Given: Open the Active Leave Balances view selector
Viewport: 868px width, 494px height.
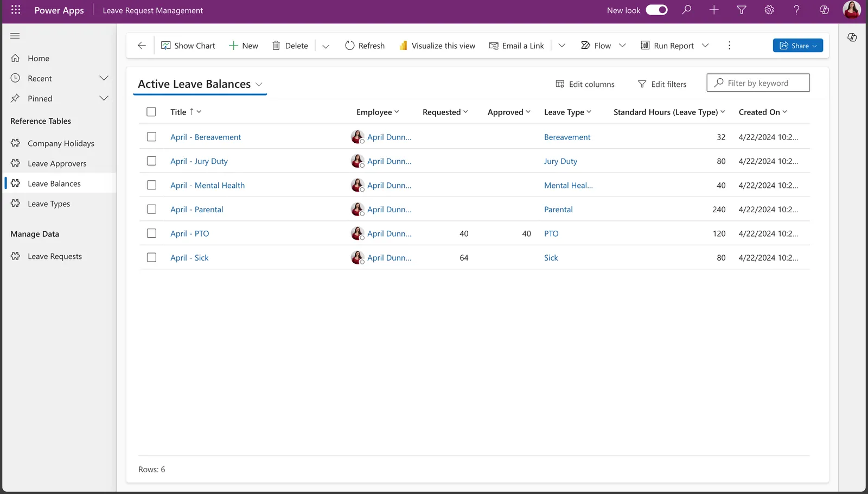Looking at the screenshot, I should tap(200, 84).
